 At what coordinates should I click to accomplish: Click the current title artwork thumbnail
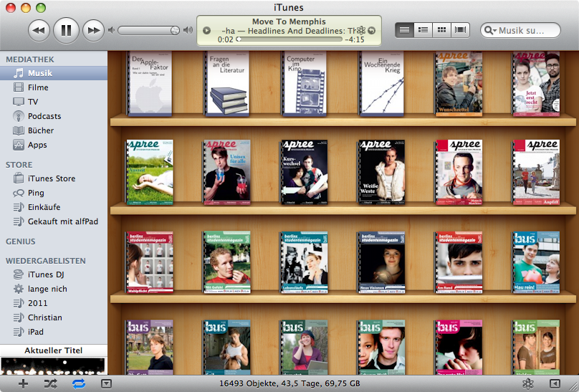click(54, 366)
